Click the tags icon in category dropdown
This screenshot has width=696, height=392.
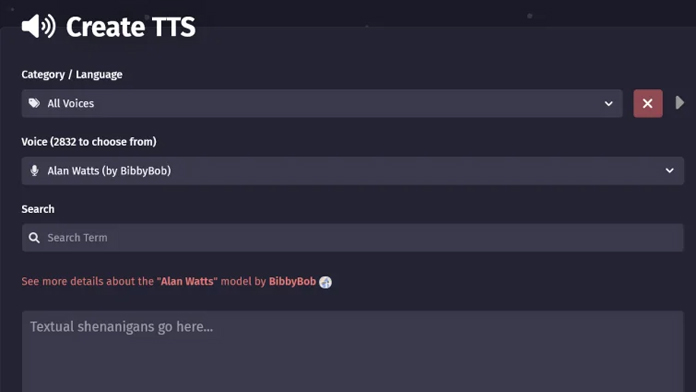[34, 103]
